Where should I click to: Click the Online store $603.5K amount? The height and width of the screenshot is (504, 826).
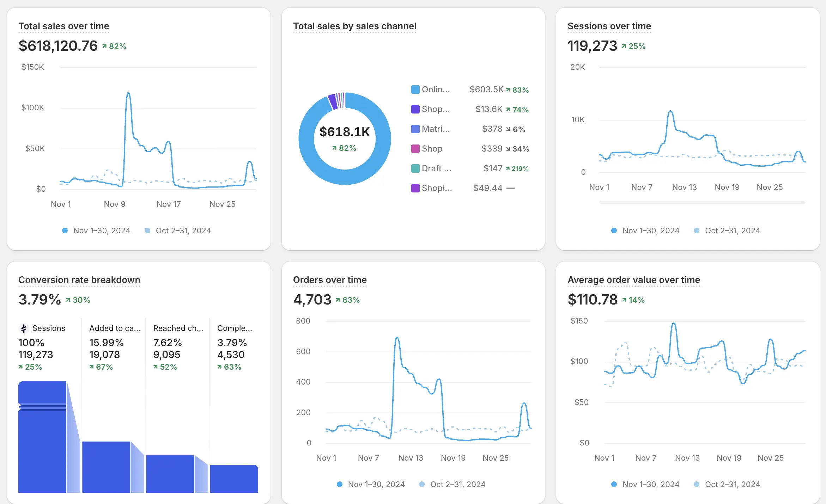[x=486, y=90]
